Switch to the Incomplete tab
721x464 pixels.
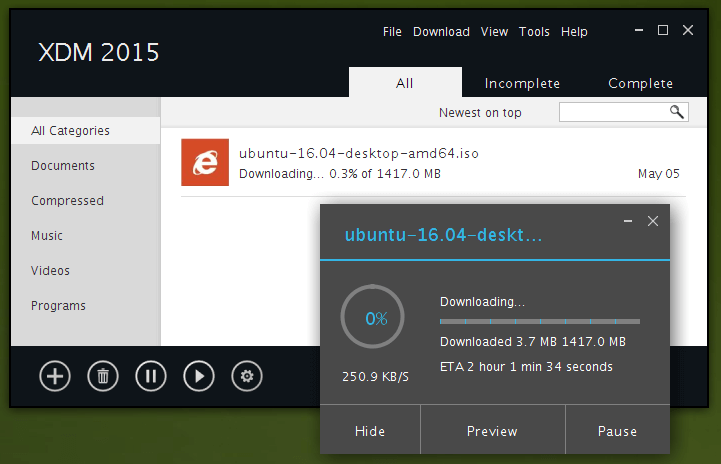522,83
